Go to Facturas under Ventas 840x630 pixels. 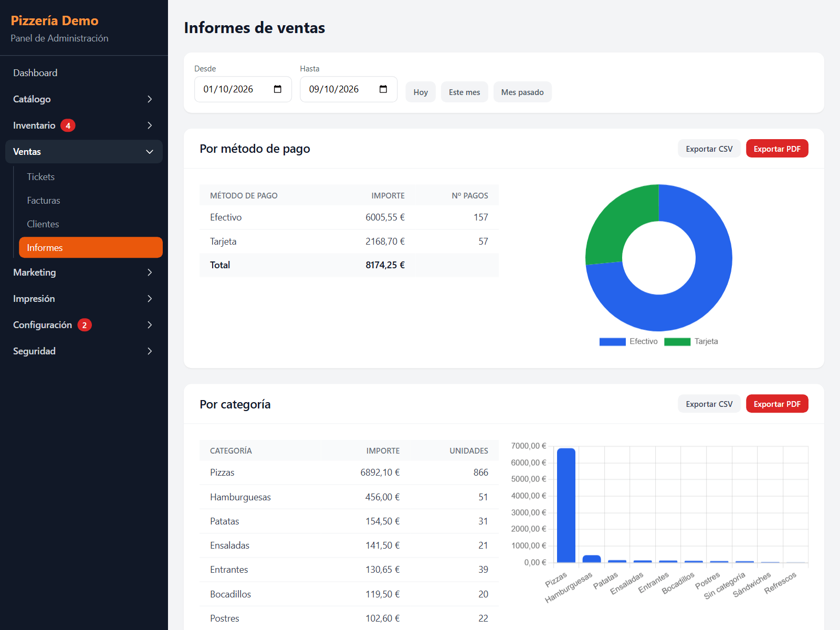[91, 201]
